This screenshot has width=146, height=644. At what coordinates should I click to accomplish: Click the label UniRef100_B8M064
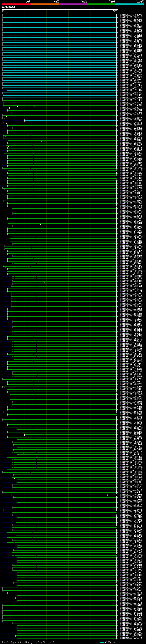click(131, 206)
